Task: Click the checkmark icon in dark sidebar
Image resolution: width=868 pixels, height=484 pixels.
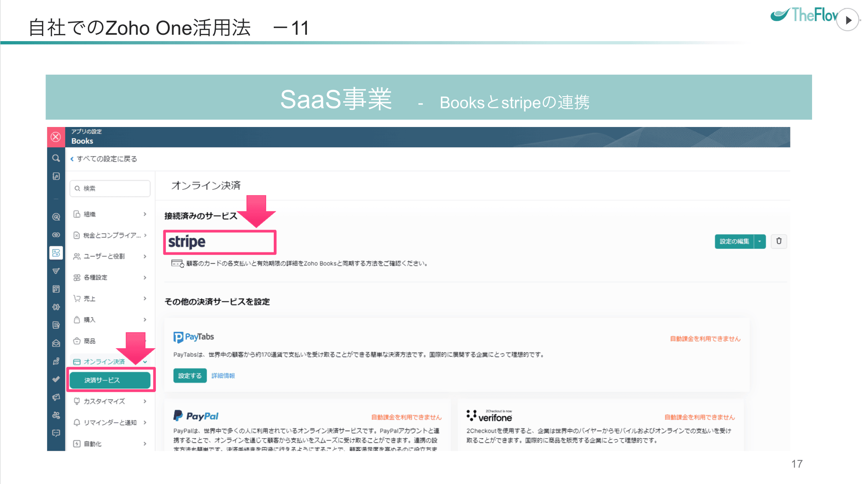Action: (56, 379)
